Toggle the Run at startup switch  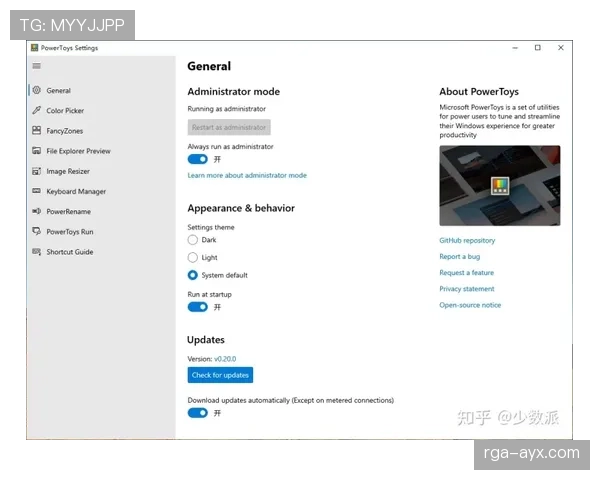198,307
